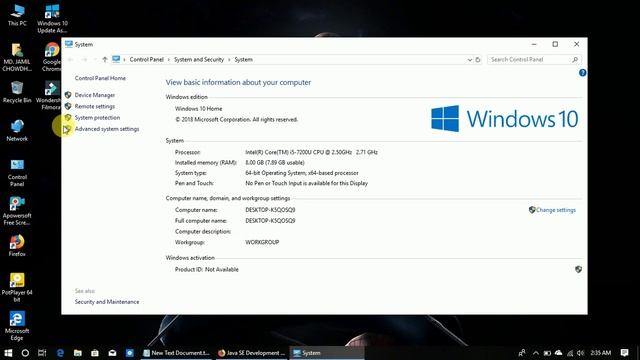The height and width of the screenshot is (360, 640).
Task: Open This PC desktop icon
Action: click(17, 15)
